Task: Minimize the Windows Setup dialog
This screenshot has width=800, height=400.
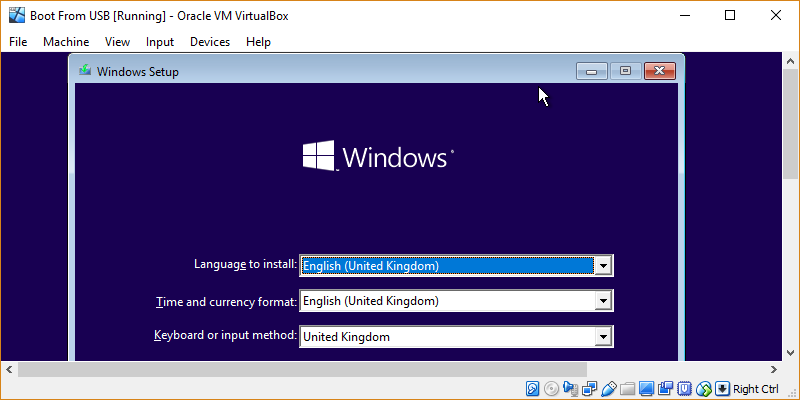Action: point(592,71)
